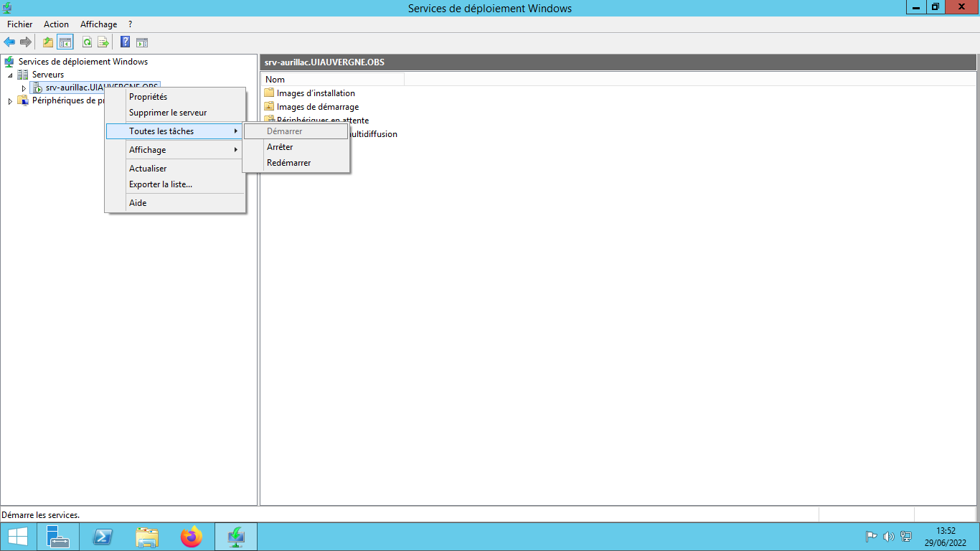The height and width of the screenshot is (551, 980).
Task: Open Help via the blue question mark icon
Action: tap(125, 42)
